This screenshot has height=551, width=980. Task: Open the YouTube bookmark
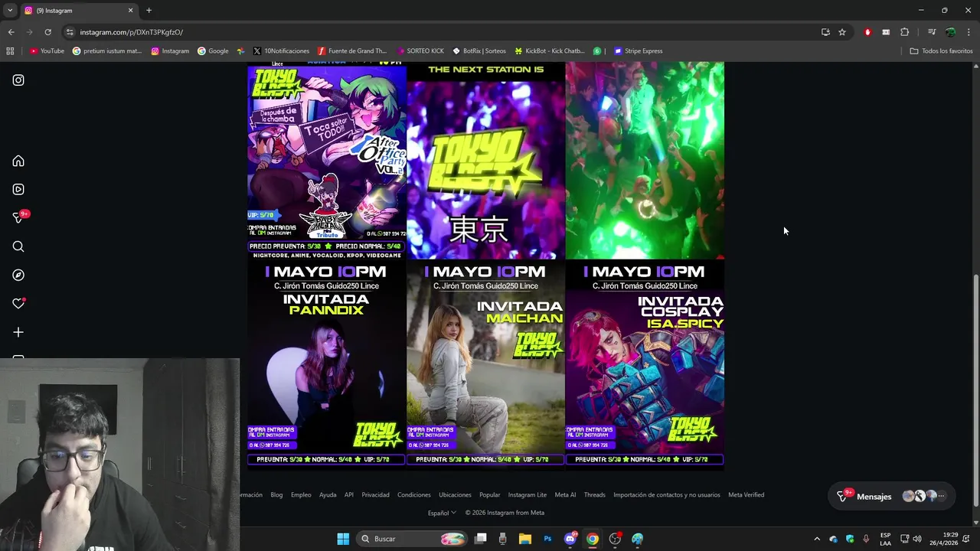pos(47,51)
